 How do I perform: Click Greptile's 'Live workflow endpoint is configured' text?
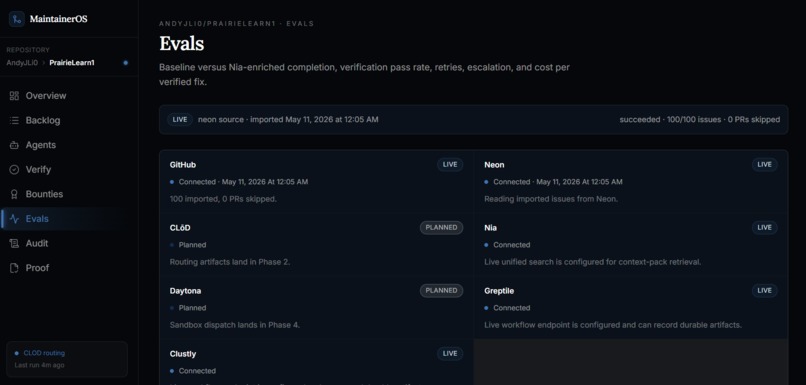[x=613, y=325]
